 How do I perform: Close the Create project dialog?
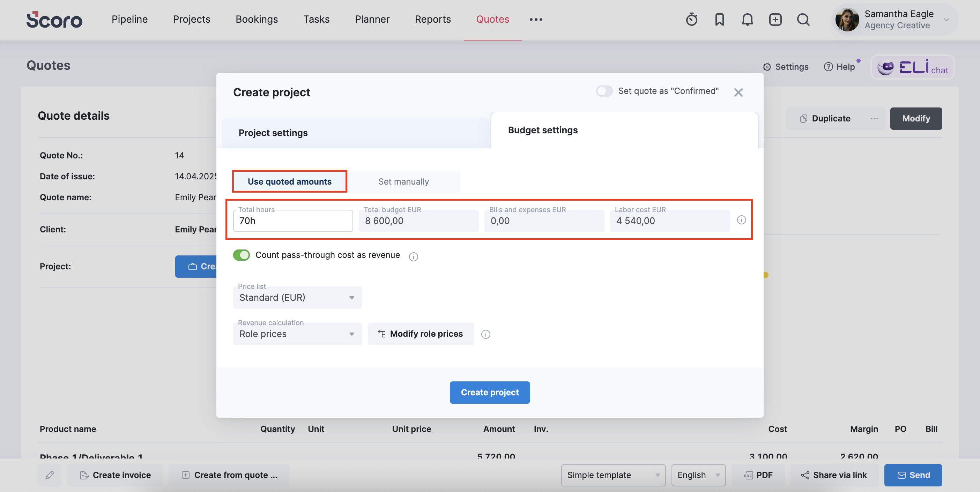(738, 92)
